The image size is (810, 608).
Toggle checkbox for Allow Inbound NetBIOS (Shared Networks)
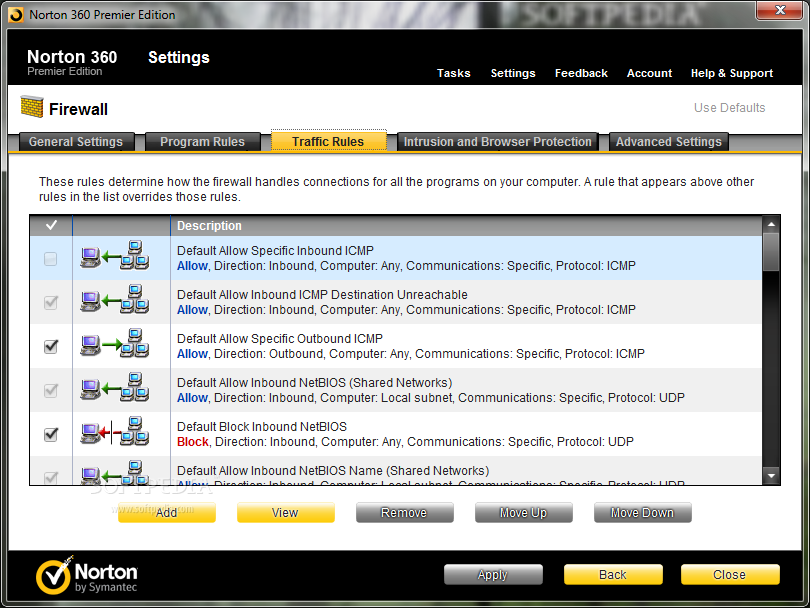point(51,391)
